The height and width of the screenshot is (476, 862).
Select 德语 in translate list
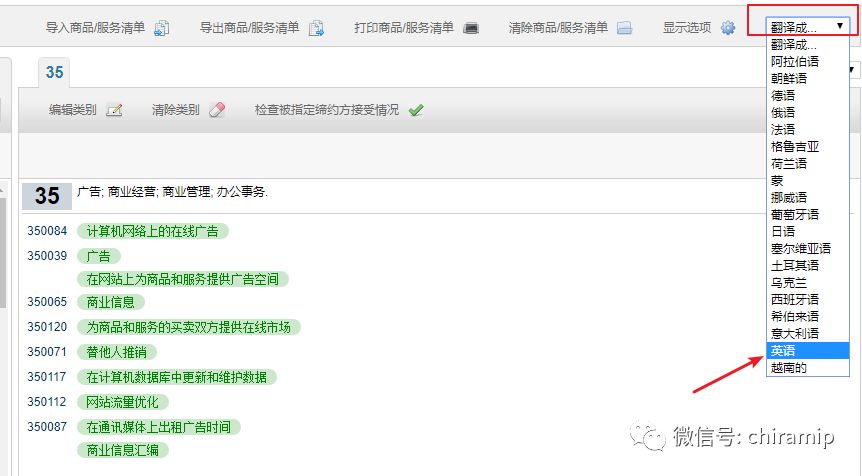pos(807,96)
